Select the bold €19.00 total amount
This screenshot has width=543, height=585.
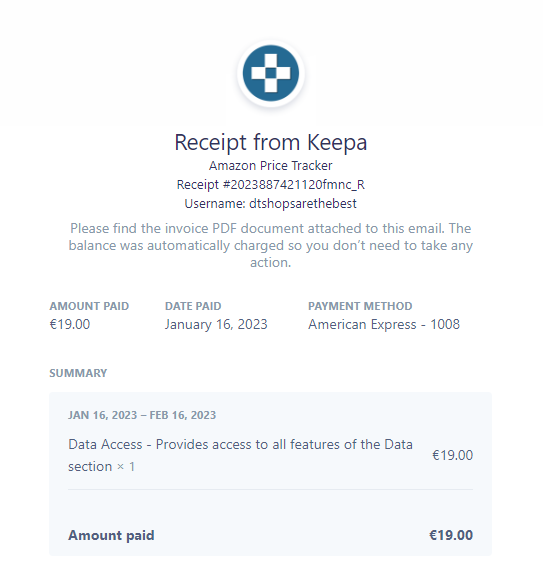pyautogui.click(x=451, y=535)
